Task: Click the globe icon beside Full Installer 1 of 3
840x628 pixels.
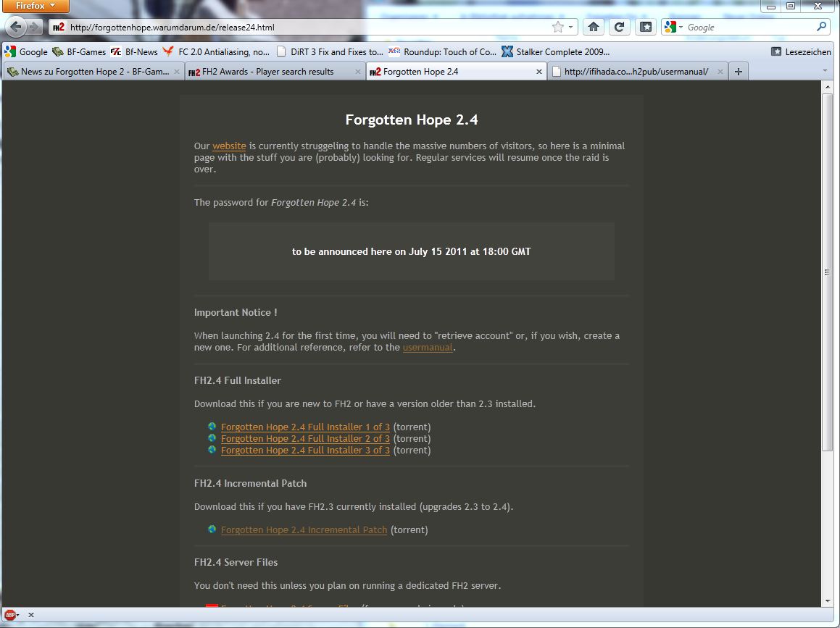Action: [x=212, y=427]
